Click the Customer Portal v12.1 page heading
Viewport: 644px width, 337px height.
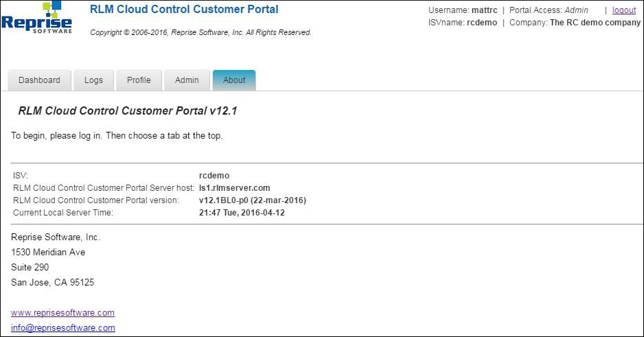(x=128, y=111)
